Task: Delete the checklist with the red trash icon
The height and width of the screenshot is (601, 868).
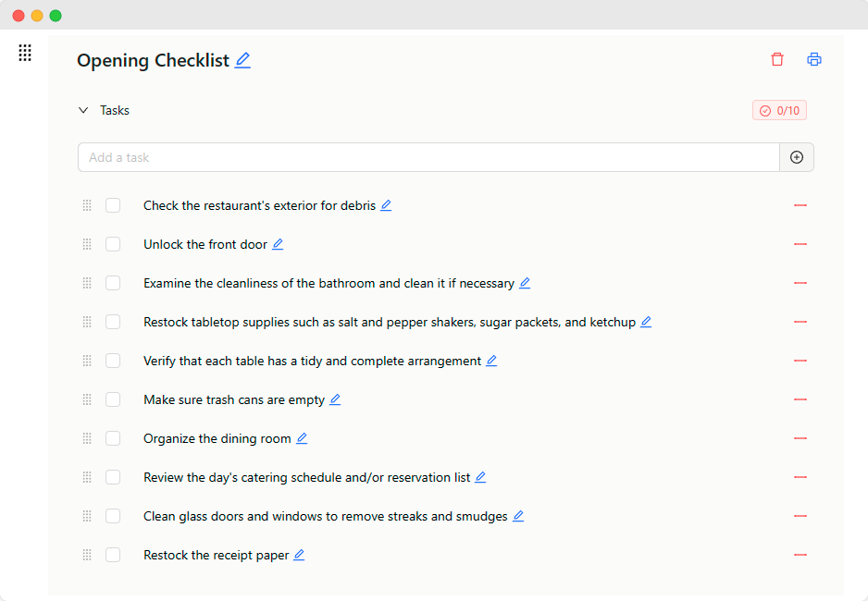Action: point(777,59)
